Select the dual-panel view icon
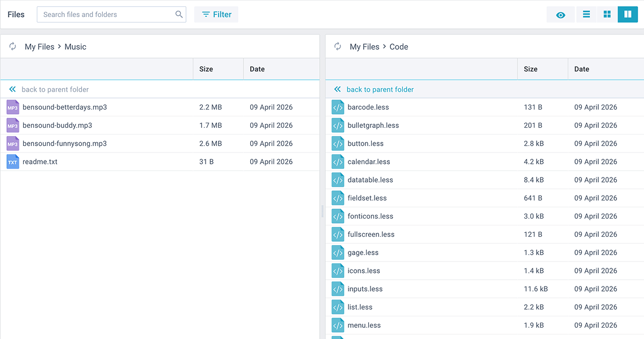This screenshot has width=644, height=339. click(x=628, y=15)
